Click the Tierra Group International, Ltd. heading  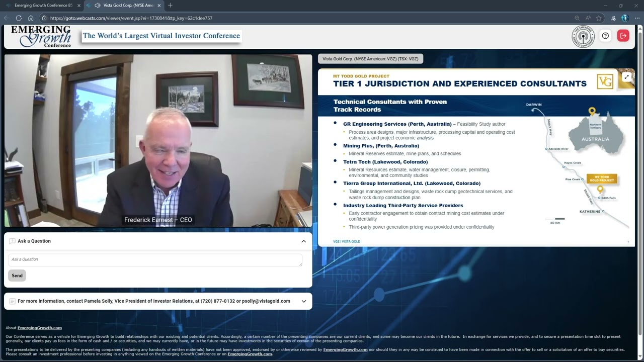point(412,184)
